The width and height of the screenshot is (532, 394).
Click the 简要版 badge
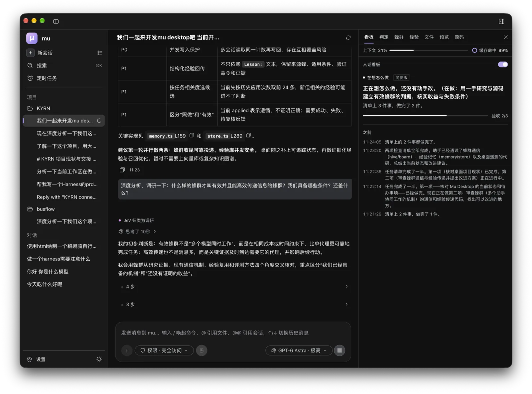click(401, 77)
